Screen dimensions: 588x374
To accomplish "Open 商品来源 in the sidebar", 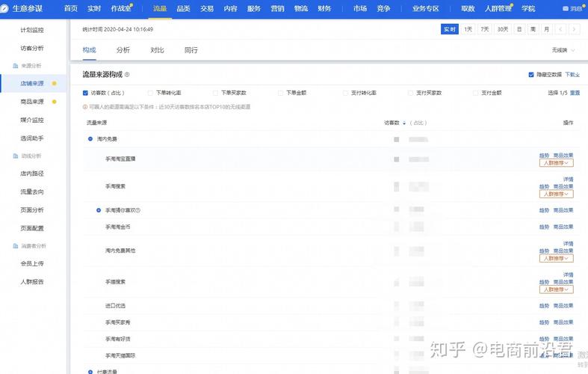I will pos(32,102).
